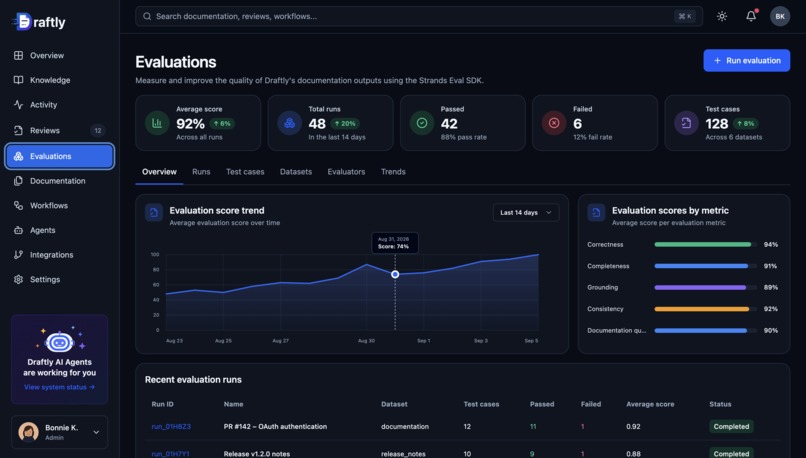Click the Workflows sidebar icon
Viewport: 806px width, 458px height.
[x=19, y=206]
